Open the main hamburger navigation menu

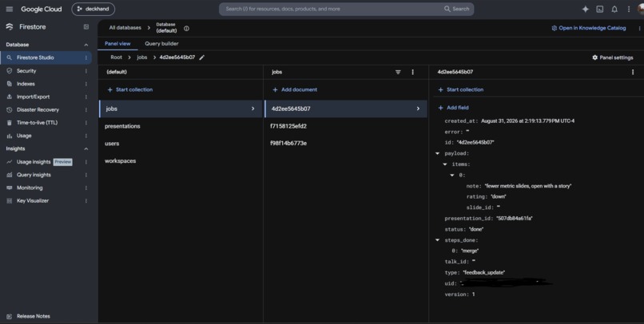[10, 9]
